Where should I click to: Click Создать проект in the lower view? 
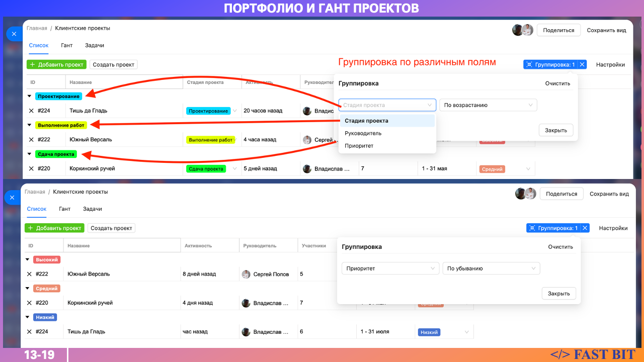pyautogui.click(x=112, y=228)
